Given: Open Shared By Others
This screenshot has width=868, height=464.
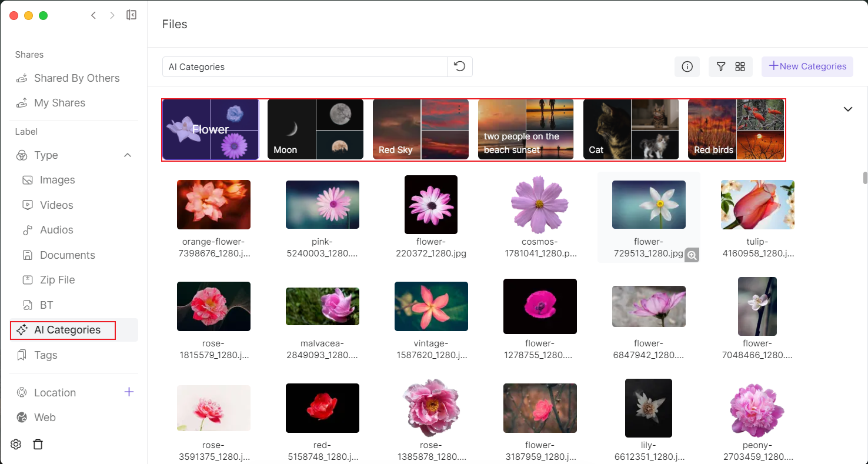Looking at the screenshot, I should [76, 78].
